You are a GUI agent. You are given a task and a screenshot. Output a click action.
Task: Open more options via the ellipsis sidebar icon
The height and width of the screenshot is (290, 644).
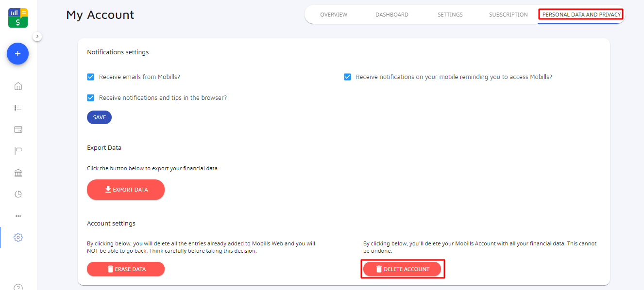pos(18,215)
